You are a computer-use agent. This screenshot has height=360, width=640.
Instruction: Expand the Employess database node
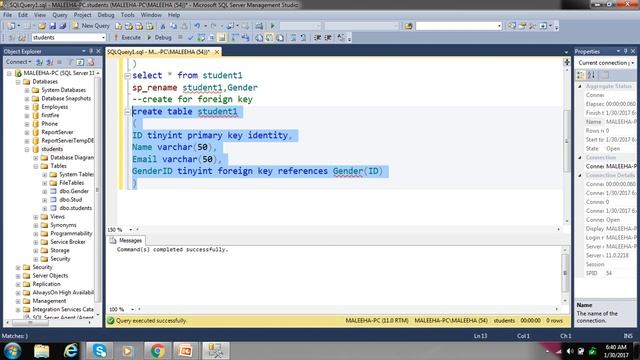(x=27, y=107)
